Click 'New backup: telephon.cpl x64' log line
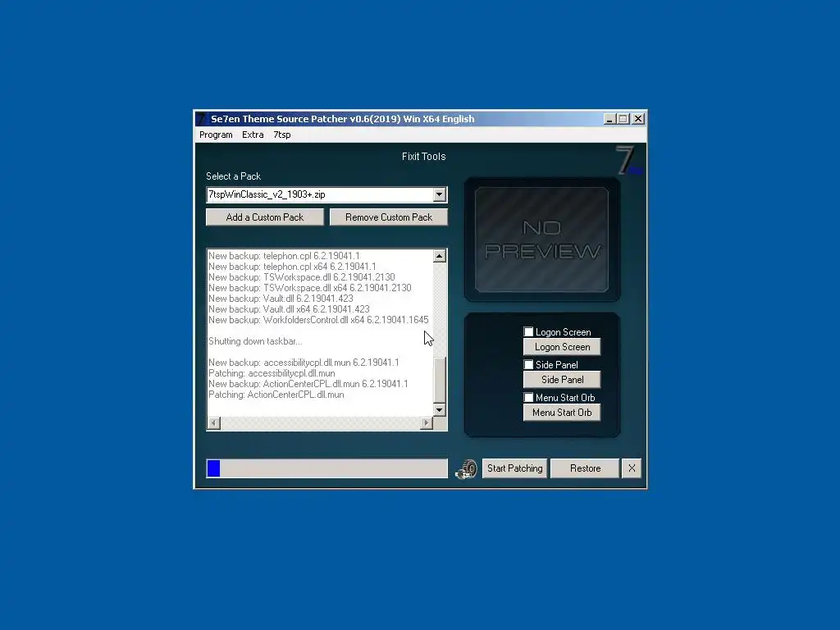Image resolution: width=840 pixels, height=630 pixels. (x=292, y=267)
